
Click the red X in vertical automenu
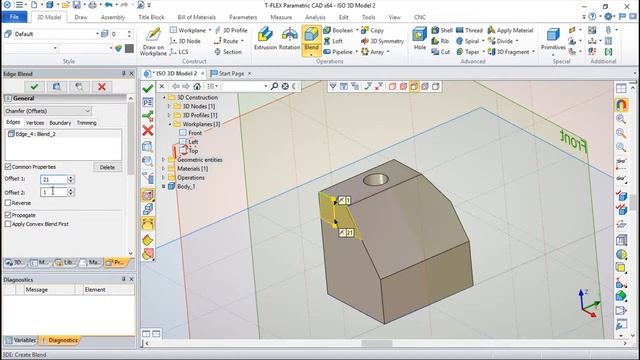(x=148, y=131)
